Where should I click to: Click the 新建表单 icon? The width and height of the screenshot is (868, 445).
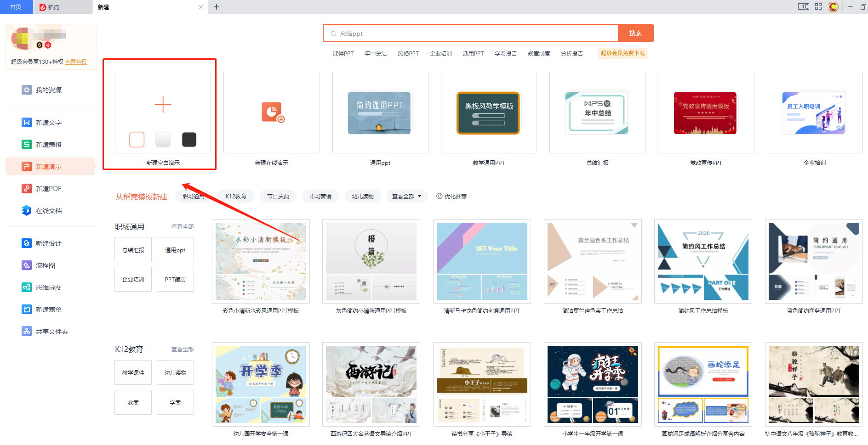pos(27,309)
